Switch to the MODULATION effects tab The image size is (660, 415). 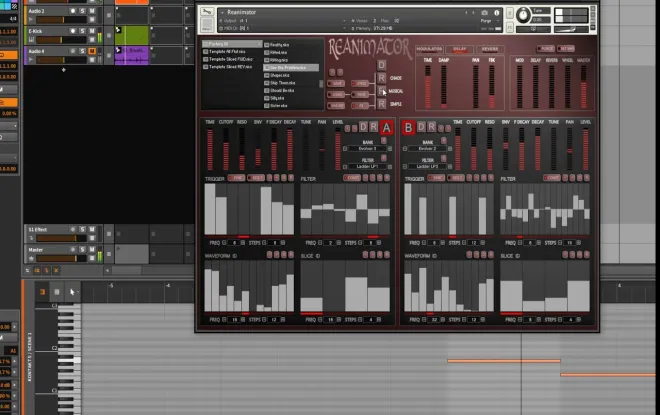click(x=429, y=49)
